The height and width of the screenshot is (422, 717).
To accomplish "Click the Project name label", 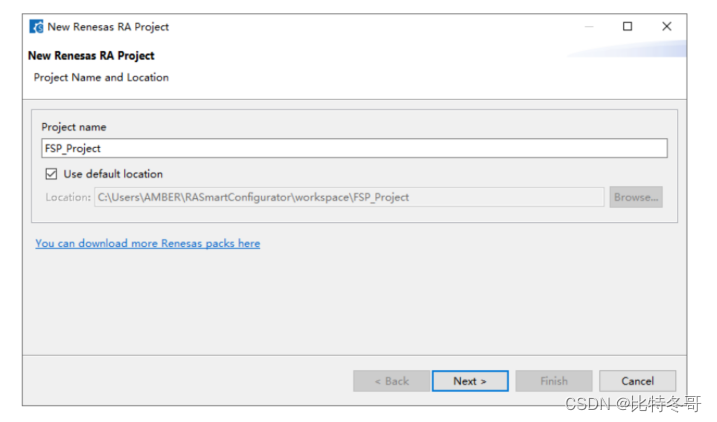I will (x=74, y=127).
